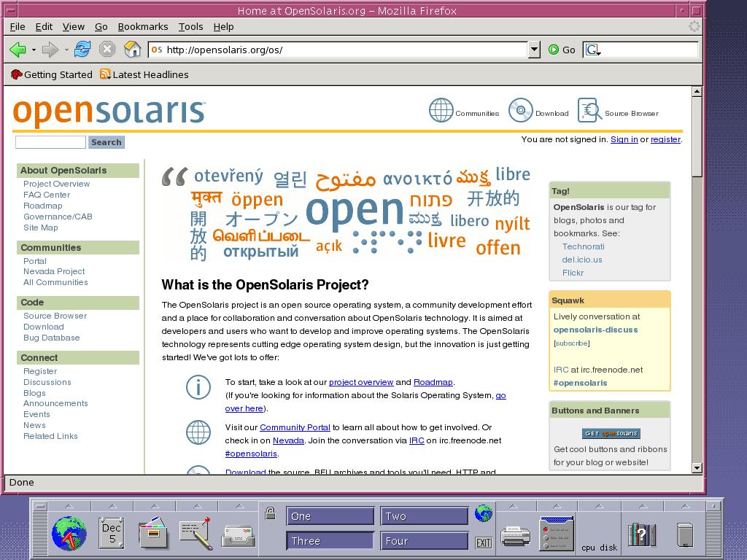Screen dimensions: 747x560
Task: Reload the current page
Action: pyautogui.click(x=82, y=50)
